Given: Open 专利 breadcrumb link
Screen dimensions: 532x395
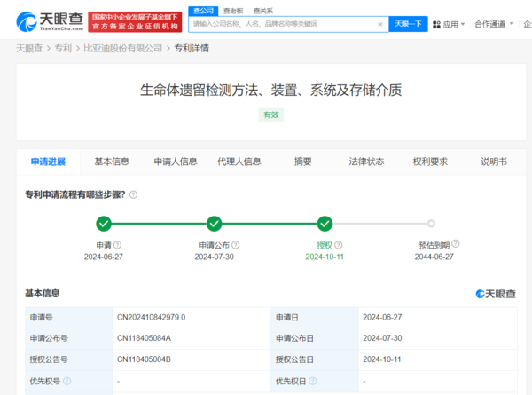Looking at the screenshot, I should 63,49.
